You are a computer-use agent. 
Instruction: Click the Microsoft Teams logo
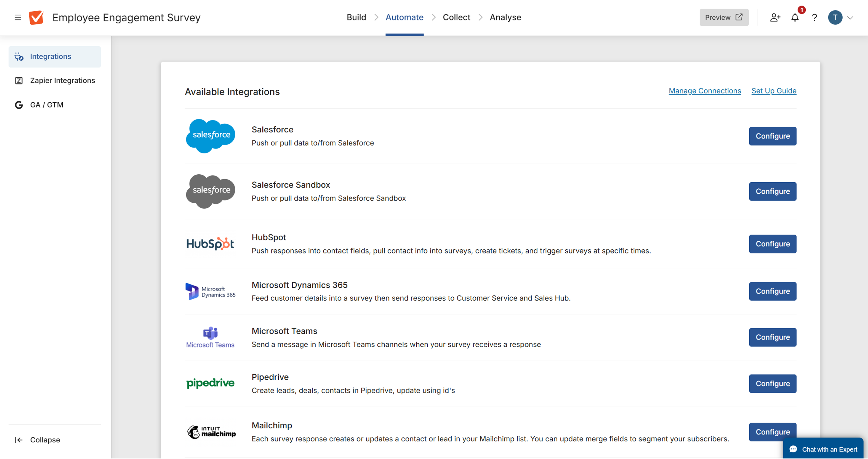pos(210,337)
